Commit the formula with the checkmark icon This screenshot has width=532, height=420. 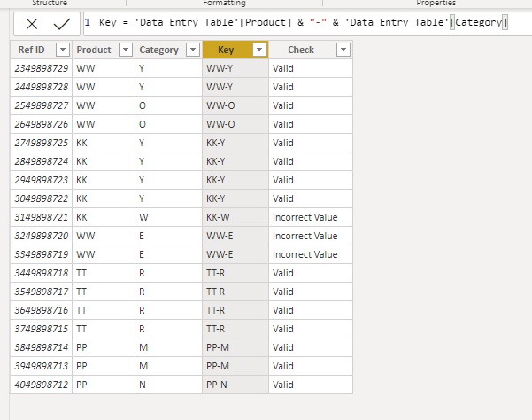[62, 24]
